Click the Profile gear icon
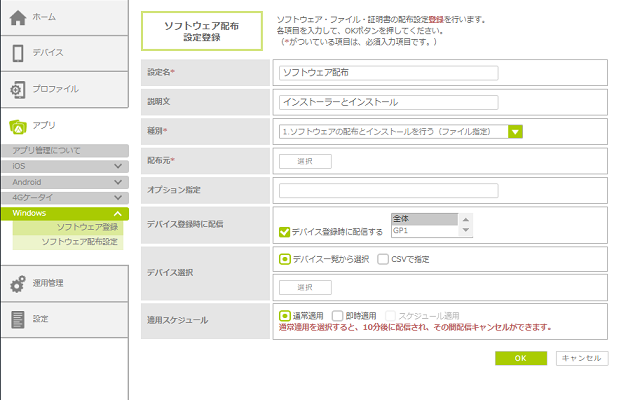This screenshot has width=626, height=400. click(x=18, y=89)
